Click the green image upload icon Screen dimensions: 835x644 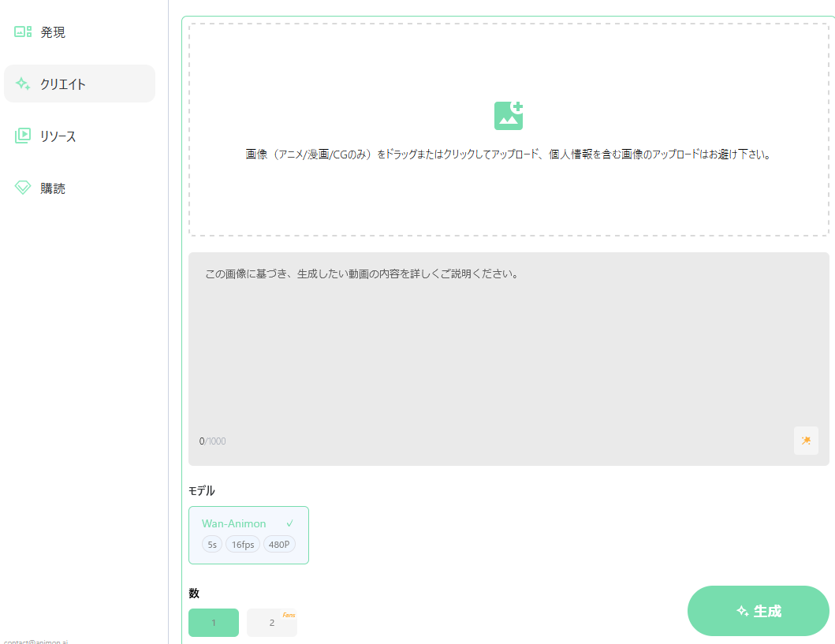pyautogui.click(x=509, y=116)
